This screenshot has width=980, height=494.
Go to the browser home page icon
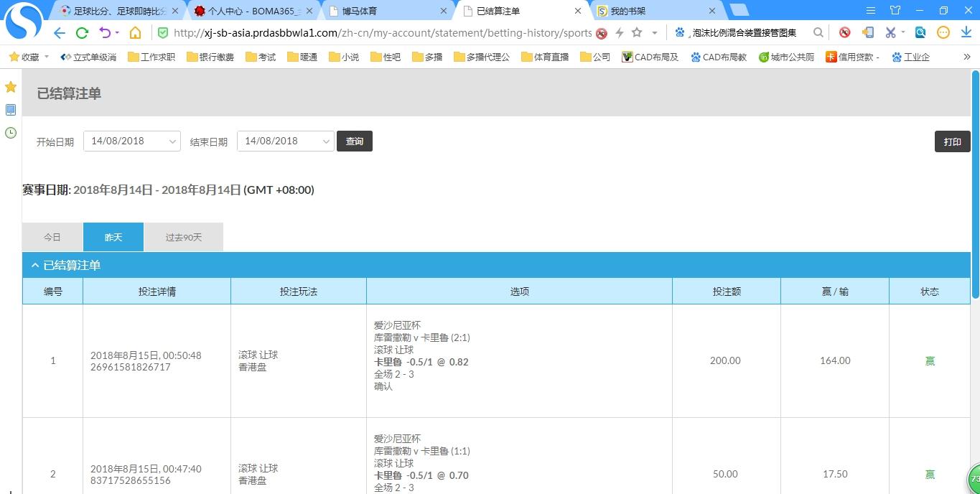135,33
